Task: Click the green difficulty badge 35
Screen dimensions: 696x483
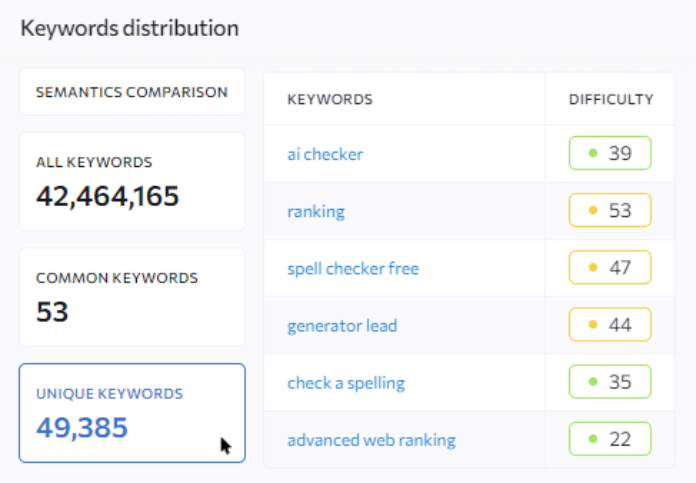Action: (610, 381)
